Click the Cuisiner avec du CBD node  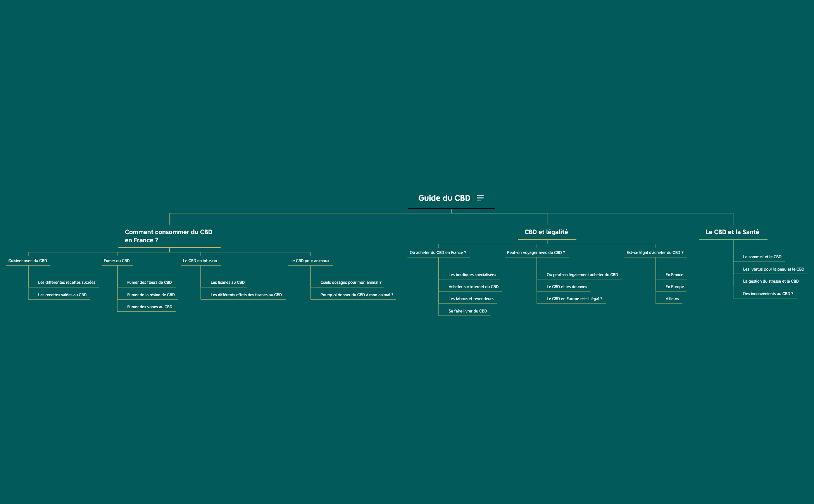point(28,261)
